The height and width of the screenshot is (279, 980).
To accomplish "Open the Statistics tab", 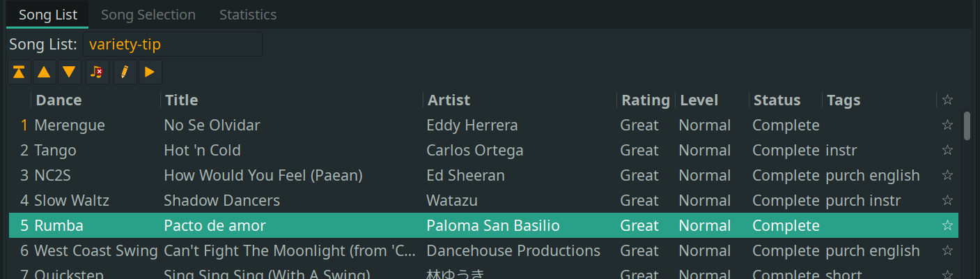I will tap(248, 15).
